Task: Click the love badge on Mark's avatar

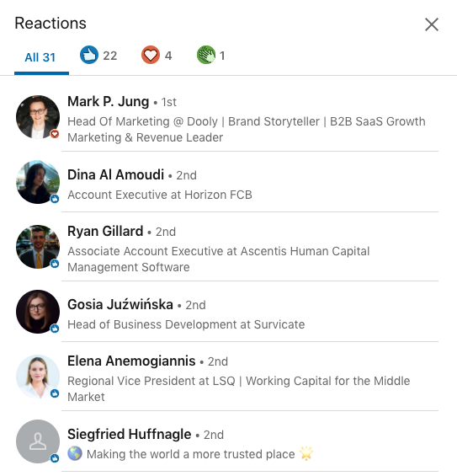Action: click(x=55, y=134)
